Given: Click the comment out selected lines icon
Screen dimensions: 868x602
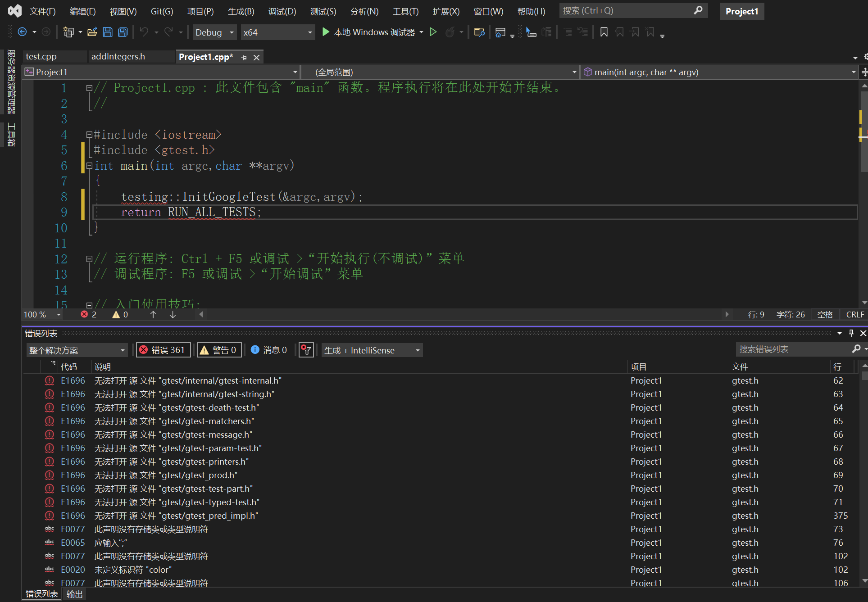Looking at the screenshot, I should tap(568, 32).
